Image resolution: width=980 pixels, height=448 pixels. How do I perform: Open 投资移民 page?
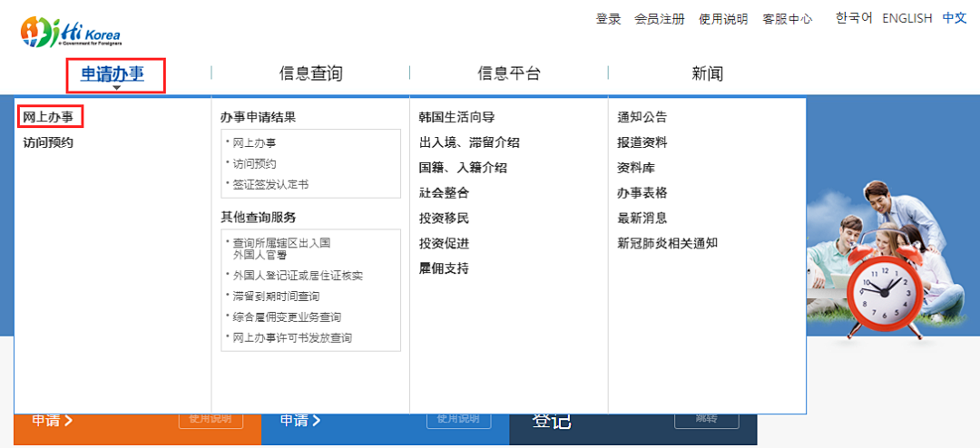pos(444,218)
